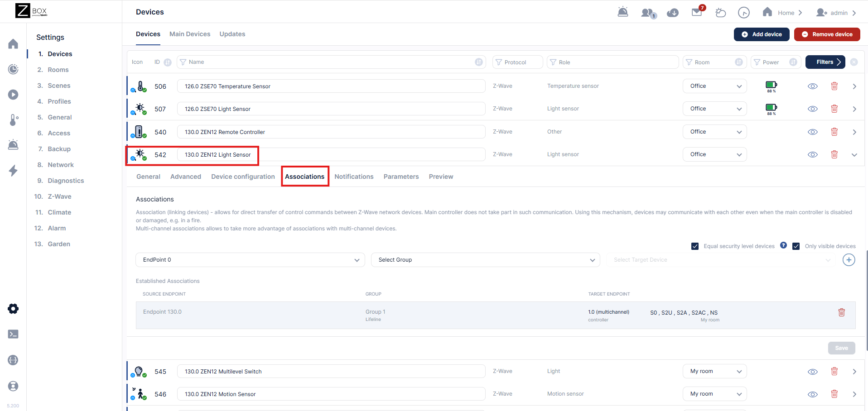Open the Select Group dropdown
The image size is (868, 411).
(486, 260)
